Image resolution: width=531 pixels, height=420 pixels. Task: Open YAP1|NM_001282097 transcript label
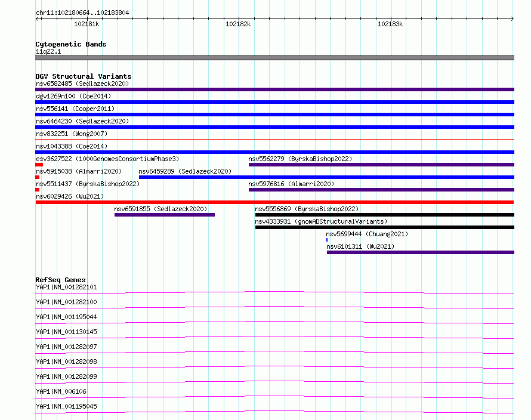(x=66, y=347)
